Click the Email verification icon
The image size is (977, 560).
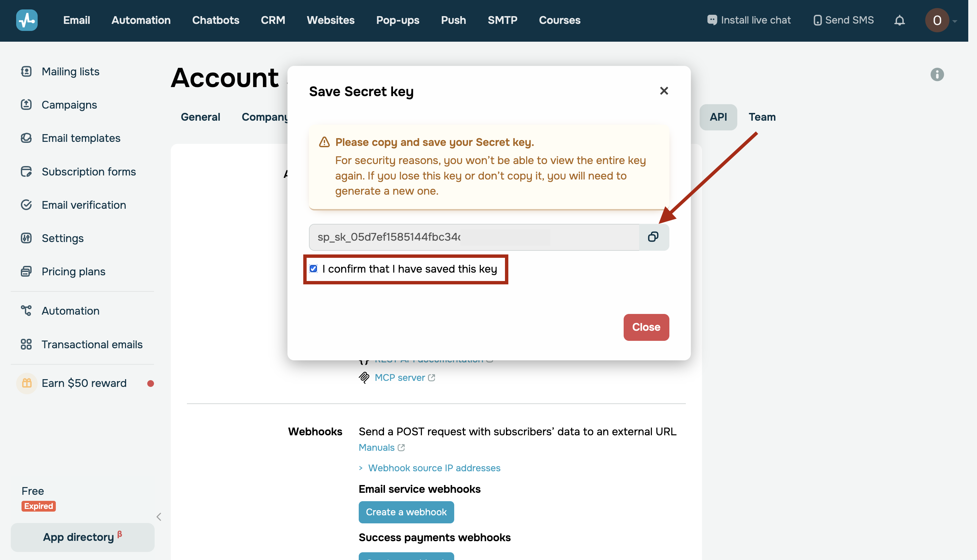(x=26, y=205)
